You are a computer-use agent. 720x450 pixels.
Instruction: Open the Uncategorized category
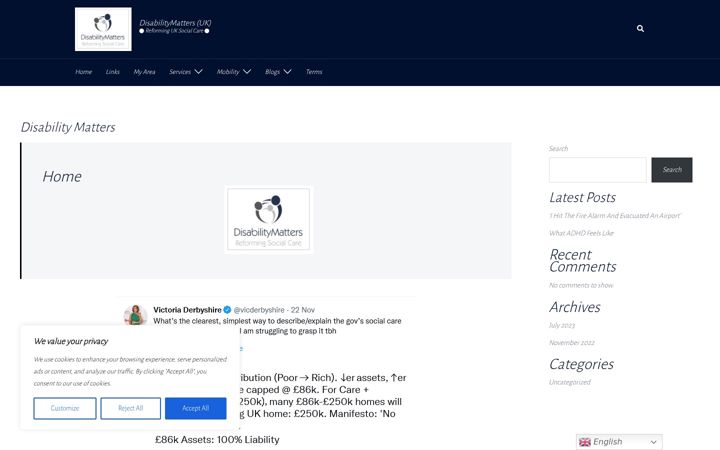pyautogui.click(x=570, y=382)
